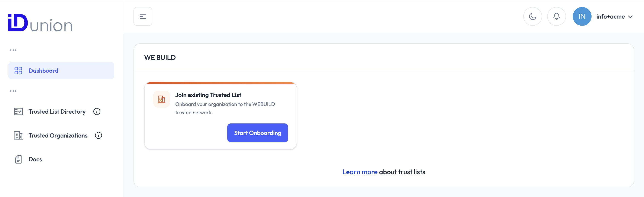
Task: Show info for Trusted List Directory
Action: tap(97, 112)
